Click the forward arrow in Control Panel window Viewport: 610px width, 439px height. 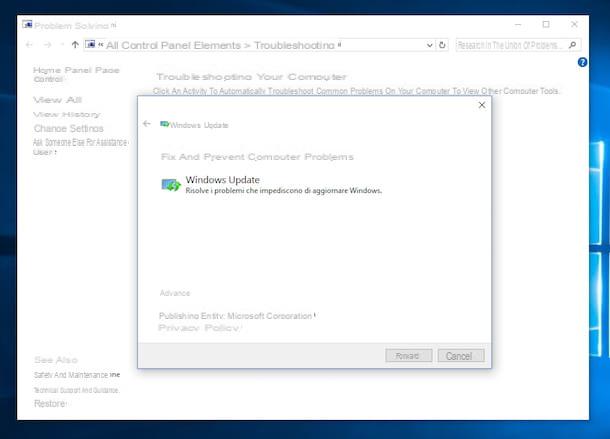tap(47, 45)
